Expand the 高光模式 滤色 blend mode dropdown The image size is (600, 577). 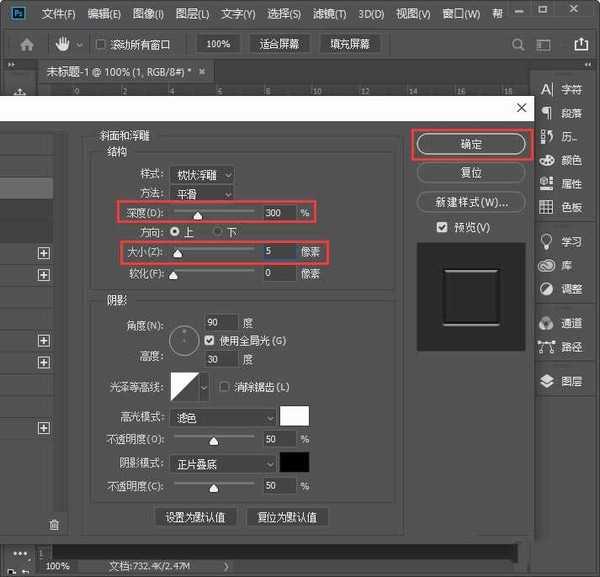point(224,417)
